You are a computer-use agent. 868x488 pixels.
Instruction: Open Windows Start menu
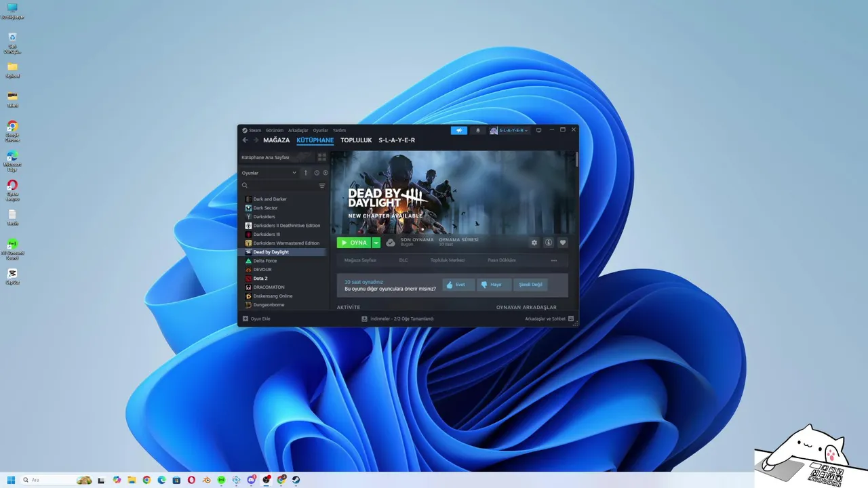point(11,480)
